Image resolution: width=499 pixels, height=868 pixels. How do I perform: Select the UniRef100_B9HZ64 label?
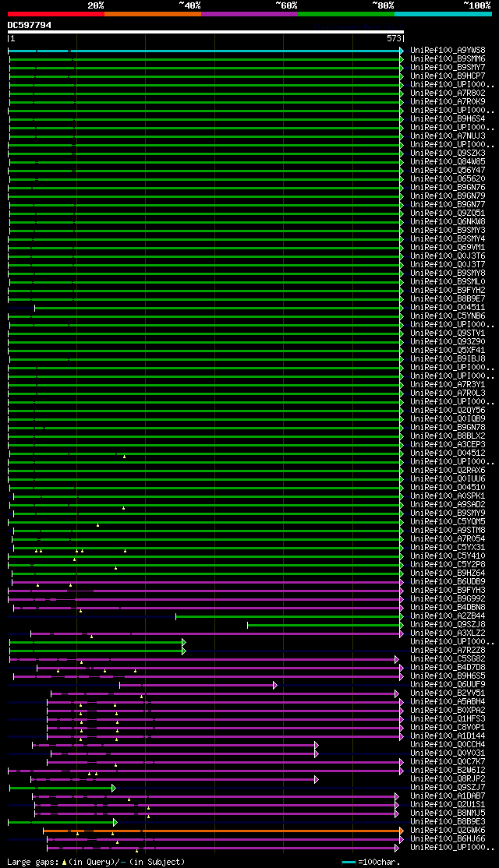click(448, 573)
